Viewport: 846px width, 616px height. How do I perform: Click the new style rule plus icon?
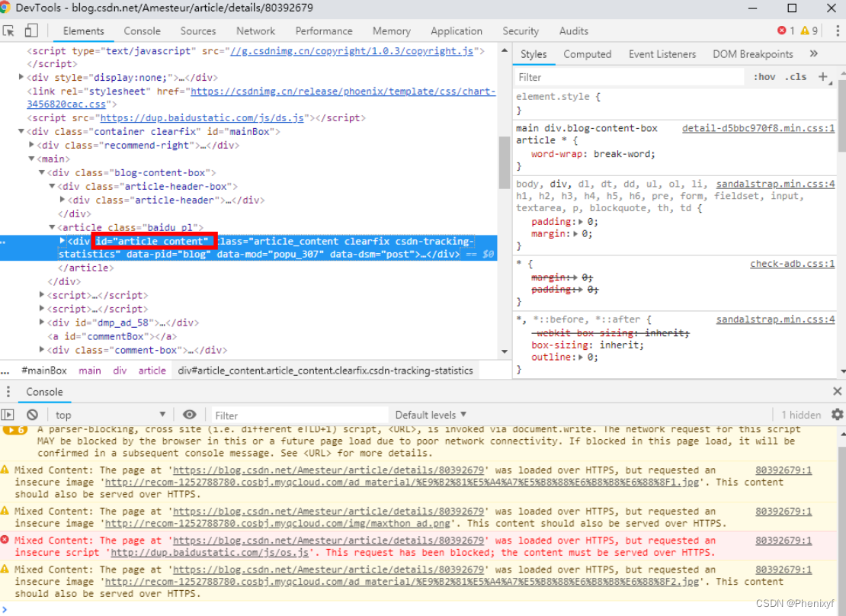coord(823,77)
